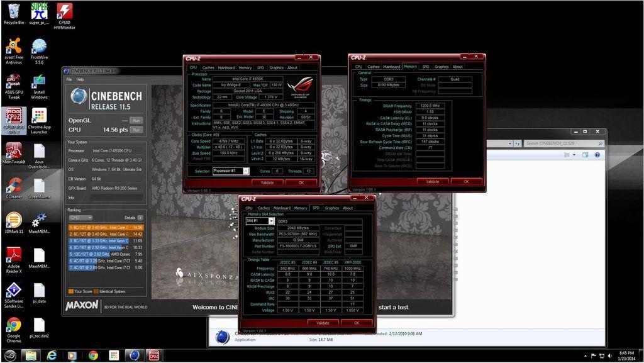The image size is (644, 363).
Task: Switch to Caches tab in CPU tab window
Action: point(208,68)
